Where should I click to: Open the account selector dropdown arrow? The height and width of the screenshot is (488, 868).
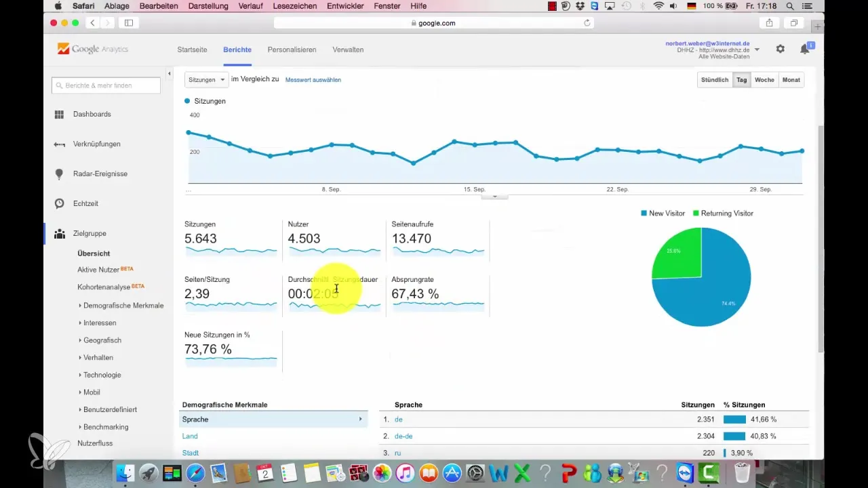pyautogui.click(x=757, y=50)
